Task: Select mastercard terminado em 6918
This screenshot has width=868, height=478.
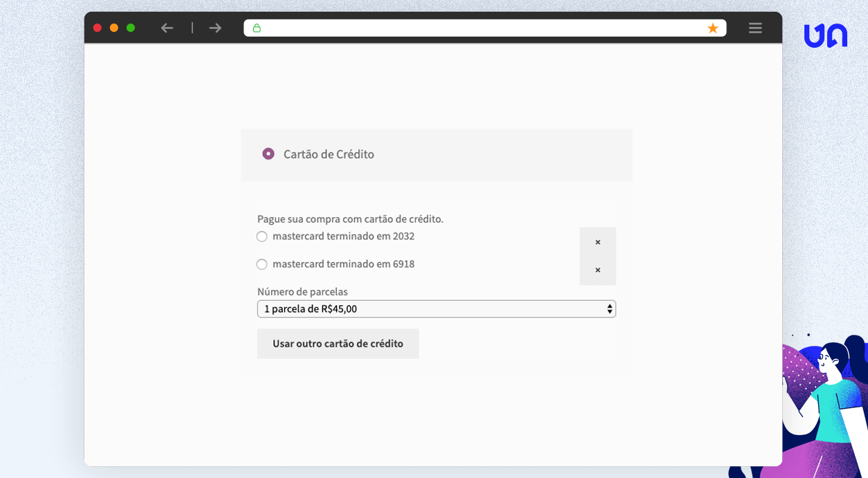Action: pyautogui.click(x=261, y=264)
